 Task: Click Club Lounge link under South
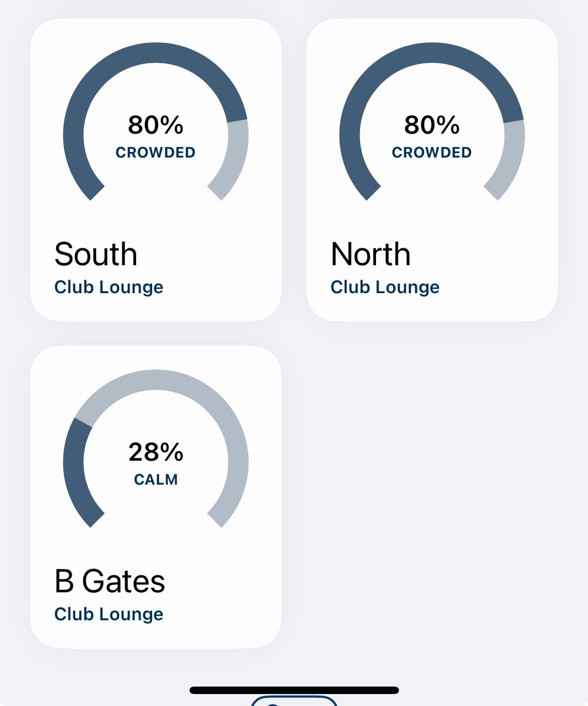[109, 287]
